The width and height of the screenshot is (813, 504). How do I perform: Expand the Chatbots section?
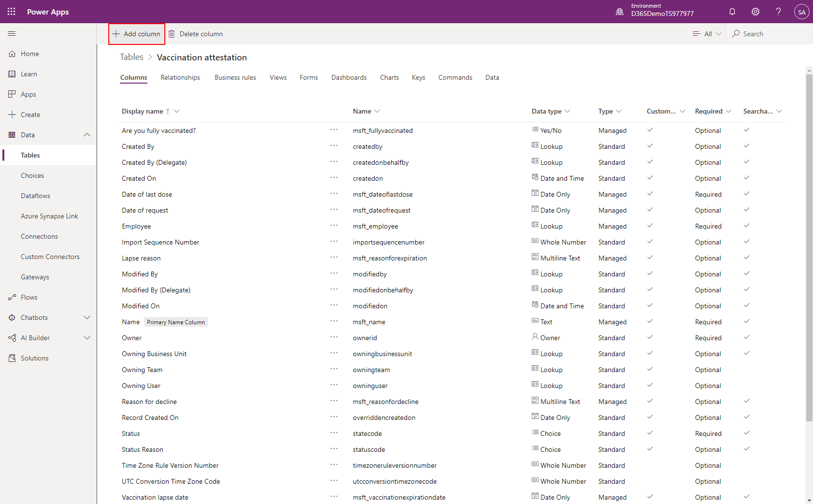pos(87,317)
